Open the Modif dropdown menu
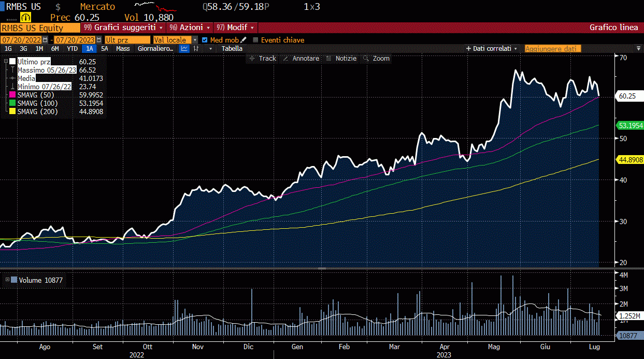Viewport: 644px width, 359px height. click(x=236, y=27)
